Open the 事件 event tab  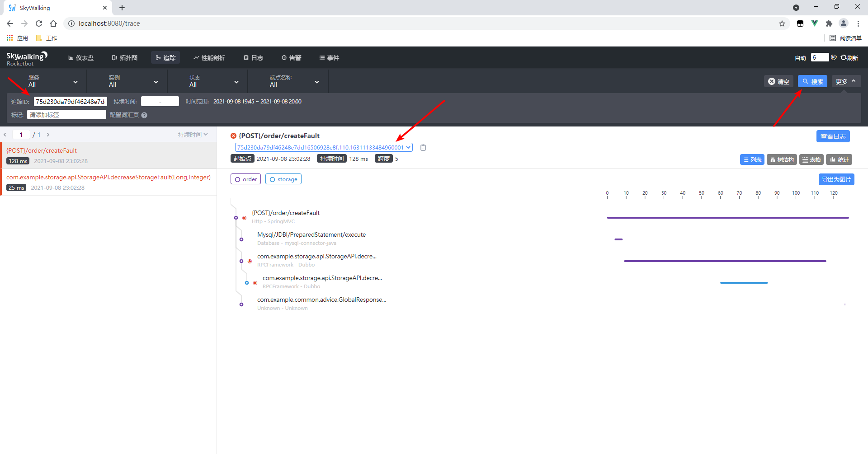coord(329,58)
